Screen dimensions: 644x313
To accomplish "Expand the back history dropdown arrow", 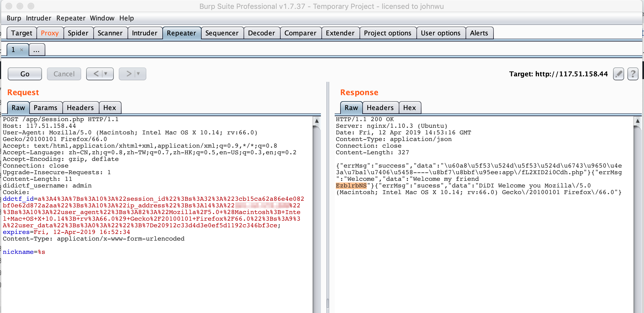I will pyautogui.click(x=106, y=74).
